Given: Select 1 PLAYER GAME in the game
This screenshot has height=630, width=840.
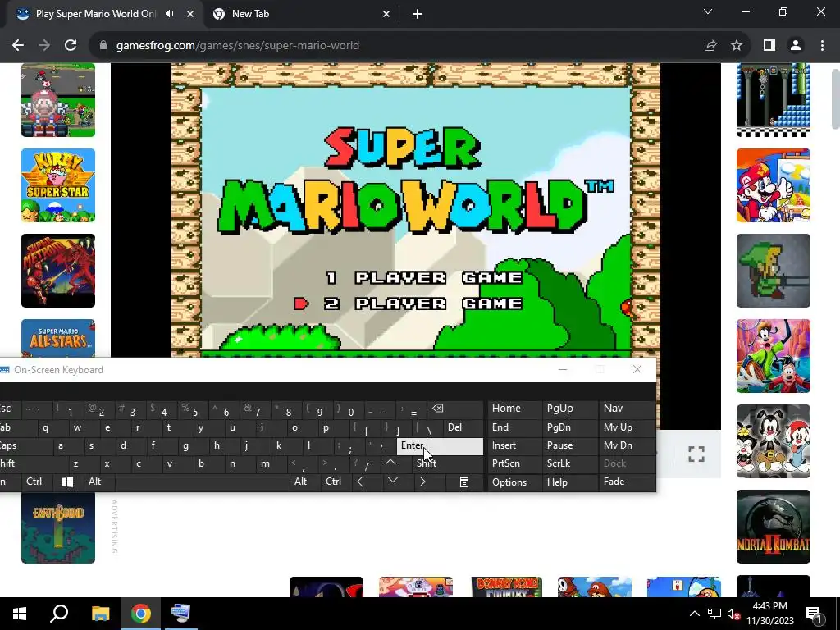Looking at the screenshot, I should (x=424, y=277).
